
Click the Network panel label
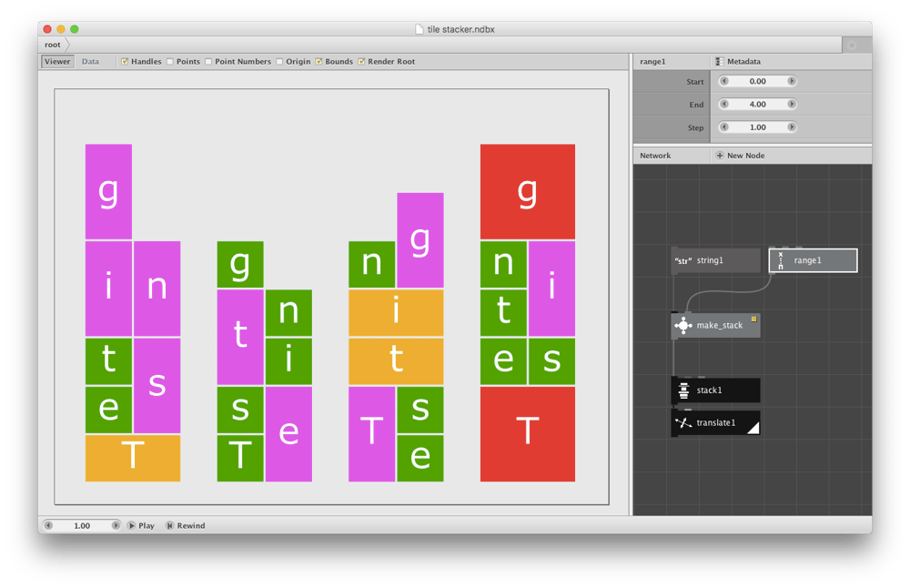point(655,156)
